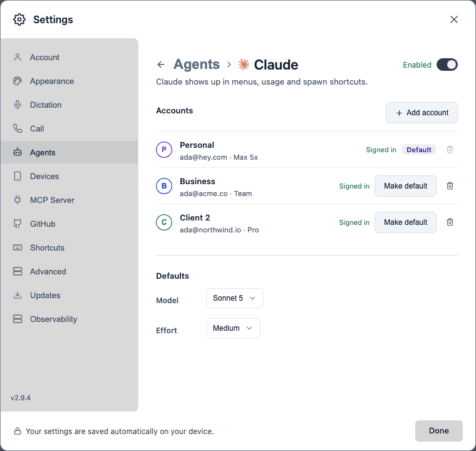
Task: Click the Signed in status for Business
Action: click(354, 186)
